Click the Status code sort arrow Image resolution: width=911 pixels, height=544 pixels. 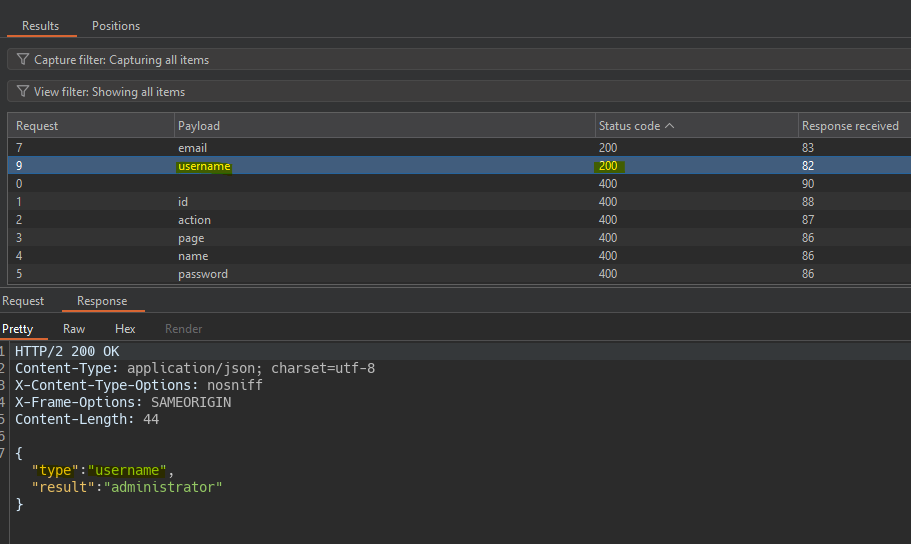(x=669, y=126)
